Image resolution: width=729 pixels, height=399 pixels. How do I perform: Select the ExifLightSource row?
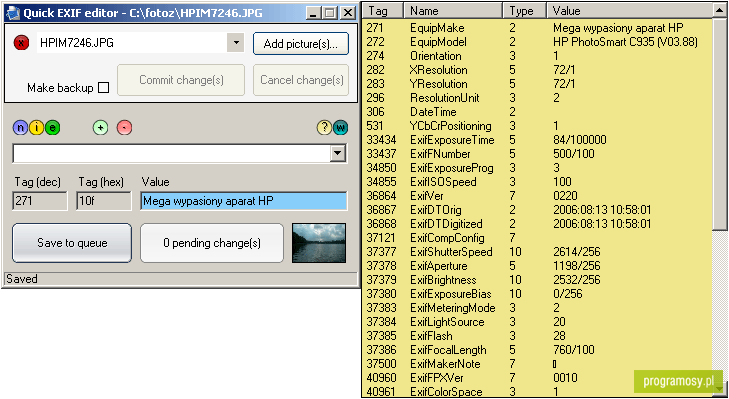coord(537,322)
